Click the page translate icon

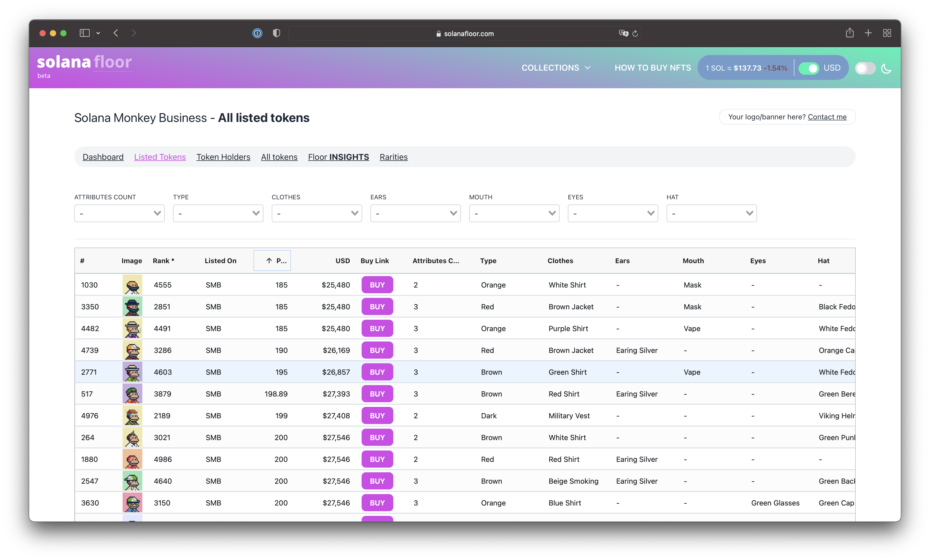coord(623,33)
